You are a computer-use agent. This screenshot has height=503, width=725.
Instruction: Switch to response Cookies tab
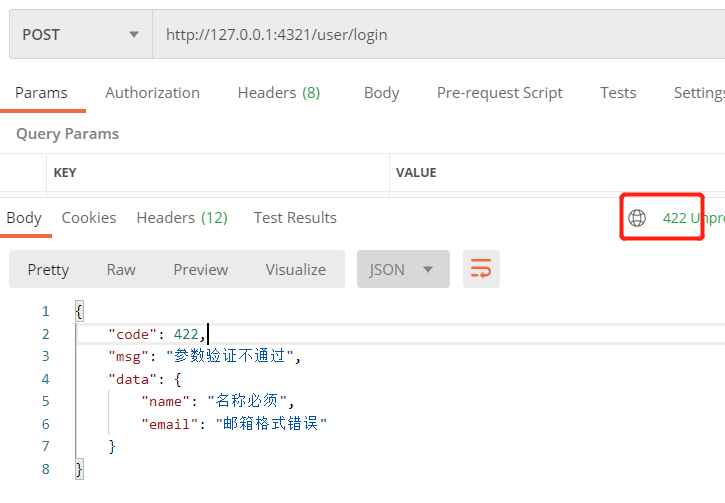89,218
